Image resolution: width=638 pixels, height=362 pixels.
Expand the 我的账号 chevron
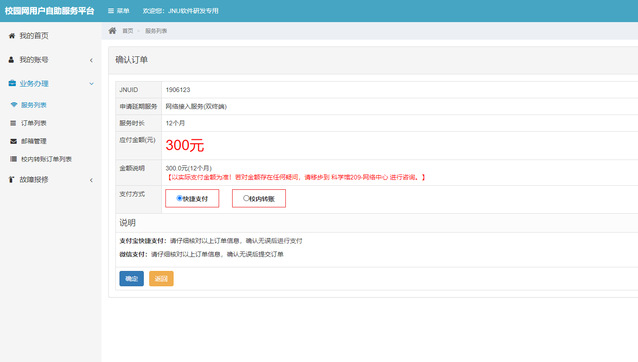point(91,60)
